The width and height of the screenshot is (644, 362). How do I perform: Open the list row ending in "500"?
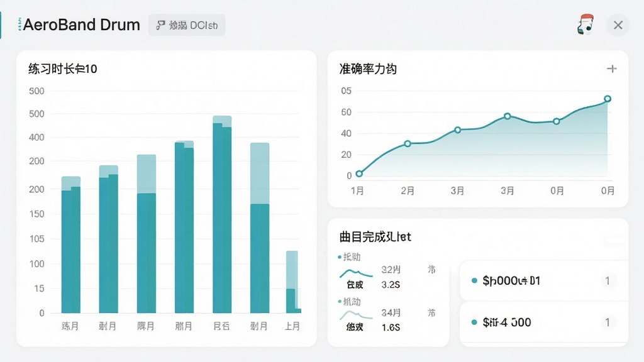[x=544, y=322]
